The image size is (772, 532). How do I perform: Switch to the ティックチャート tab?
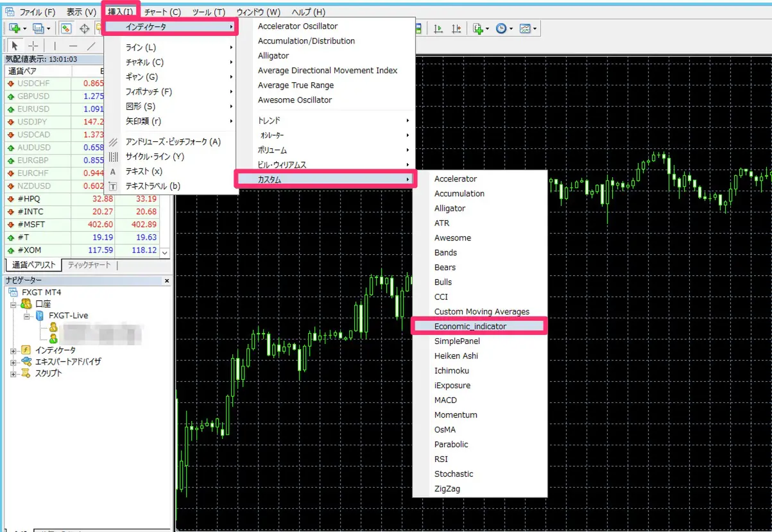[x=89, y=265]
